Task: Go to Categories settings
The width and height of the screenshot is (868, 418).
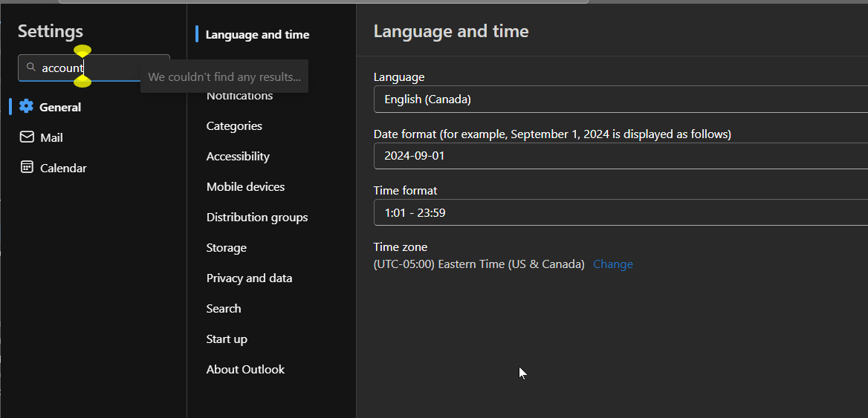Action: pos(234,126)
